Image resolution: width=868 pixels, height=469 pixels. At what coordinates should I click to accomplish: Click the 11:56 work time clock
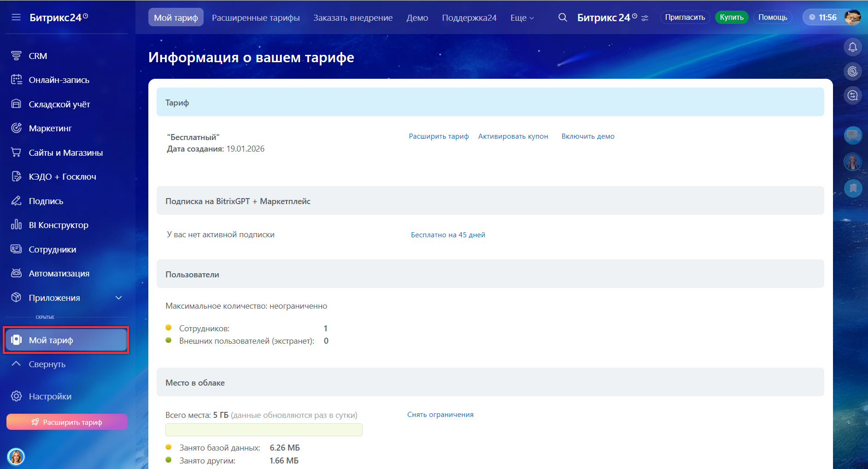(x=823, y=18)
